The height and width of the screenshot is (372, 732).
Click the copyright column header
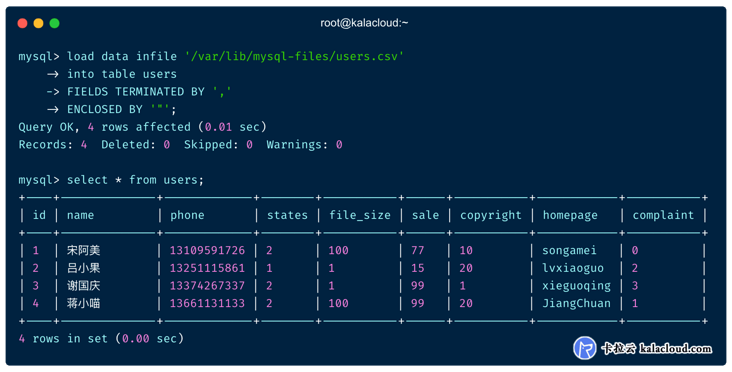pyautogui.click(x=491, y=215)
